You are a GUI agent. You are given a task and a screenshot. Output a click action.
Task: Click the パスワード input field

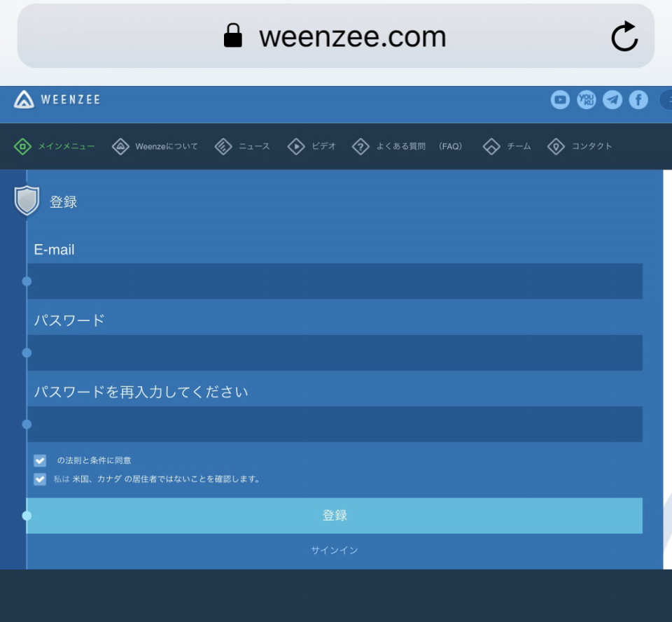click(335, 353)
